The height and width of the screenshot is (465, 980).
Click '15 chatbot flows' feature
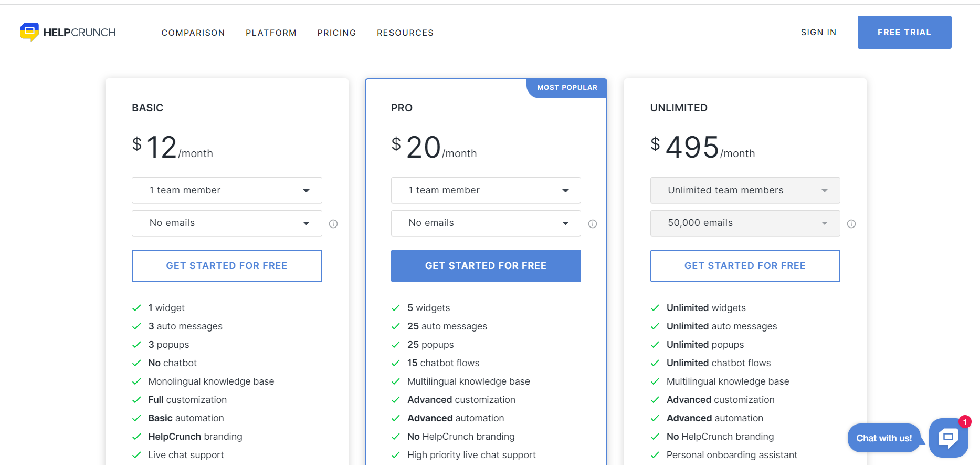point(443,363)
